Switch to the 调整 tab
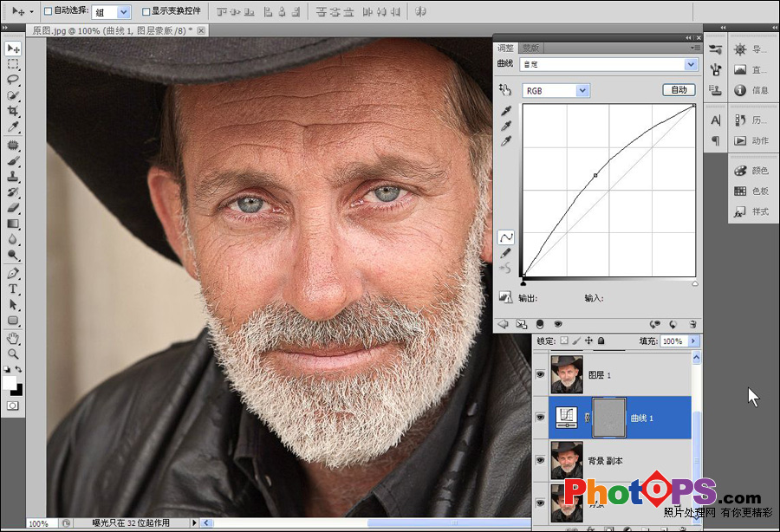Image resolution: width=780 pixels, height=532 pixels. tap(505, 48)
